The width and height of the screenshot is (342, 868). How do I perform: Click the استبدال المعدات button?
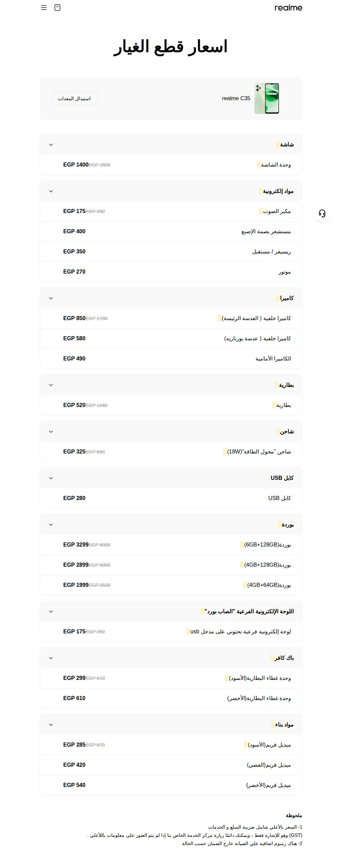(x=74, y=98)
